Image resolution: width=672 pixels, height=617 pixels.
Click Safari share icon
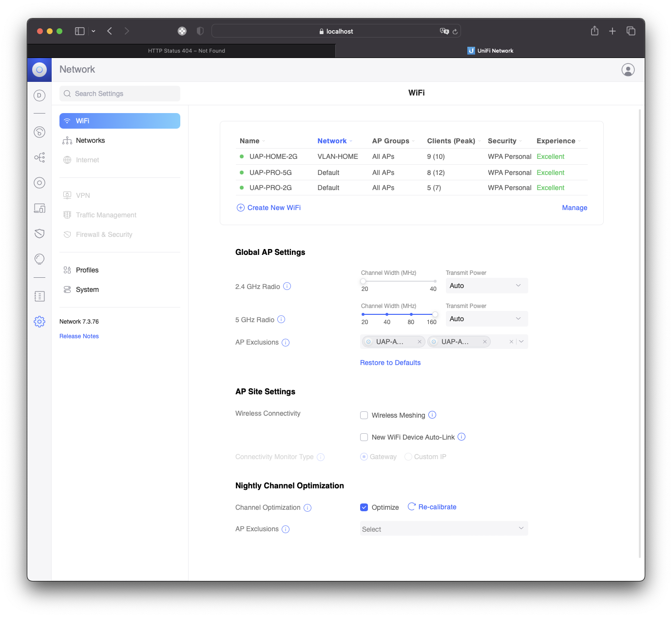tap(595, 31)
